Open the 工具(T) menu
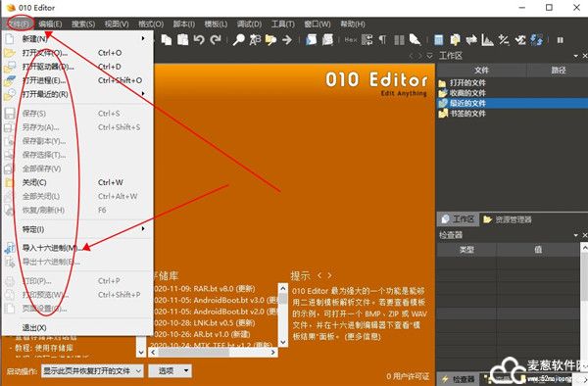The image size is (588, 386). 283,24
